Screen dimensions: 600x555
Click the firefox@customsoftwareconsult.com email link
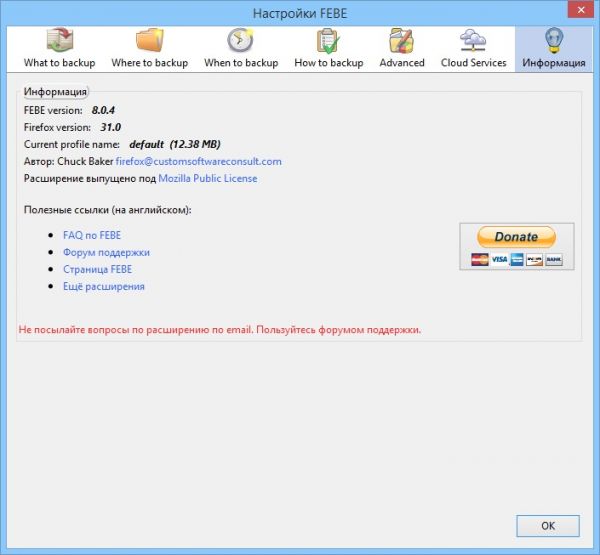point(199,162)
